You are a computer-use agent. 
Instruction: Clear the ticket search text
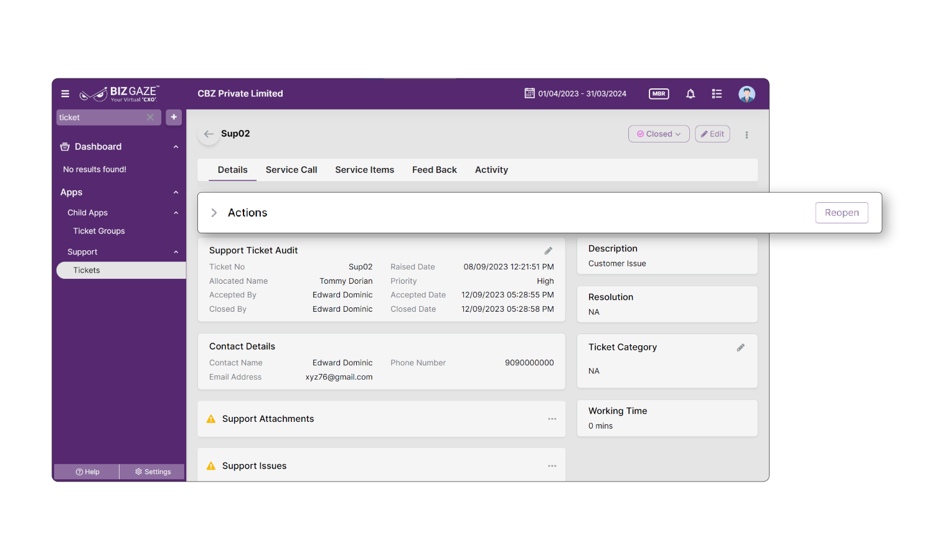(150, 118)
